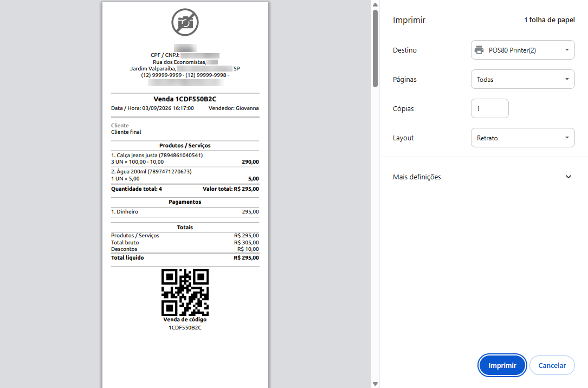The width and height of the screenshot is (588, 388).
Task: Click the blue Imprimir button
Action: [502, 365]
